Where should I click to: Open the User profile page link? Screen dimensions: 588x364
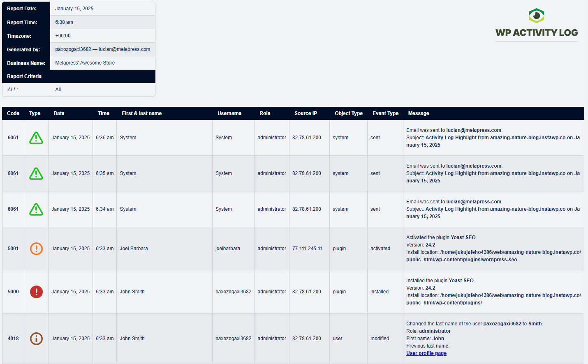426,353
